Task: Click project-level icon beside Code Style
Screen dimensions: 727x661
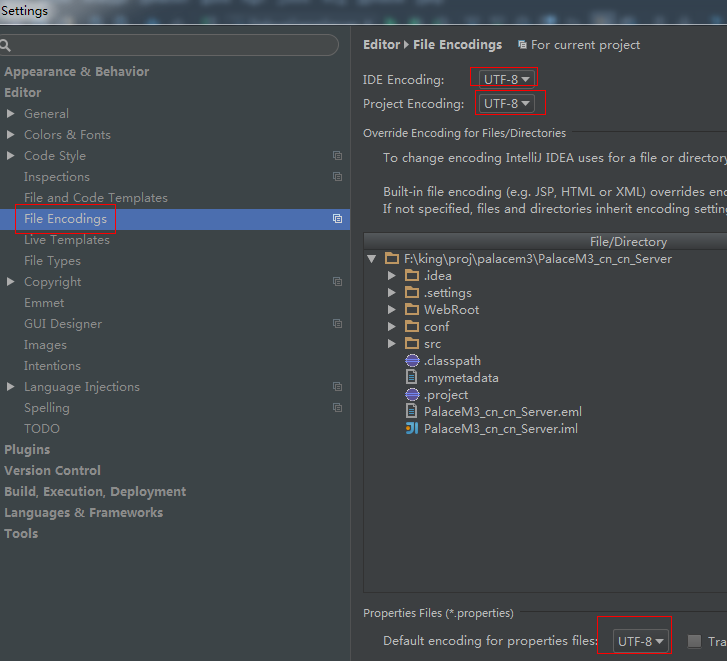Action: pyautogui.click(x=338, y=156)
